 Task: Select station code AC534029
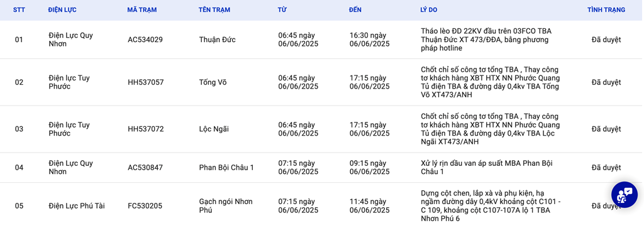[x=145, y=40]
